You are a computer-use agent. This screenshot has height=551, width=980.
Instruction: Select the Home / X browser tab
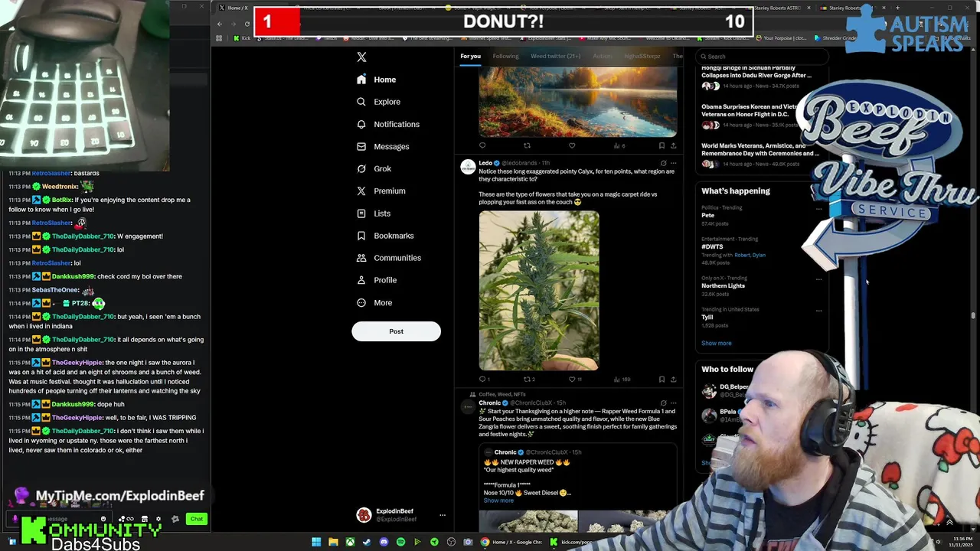tap(234, 8)
